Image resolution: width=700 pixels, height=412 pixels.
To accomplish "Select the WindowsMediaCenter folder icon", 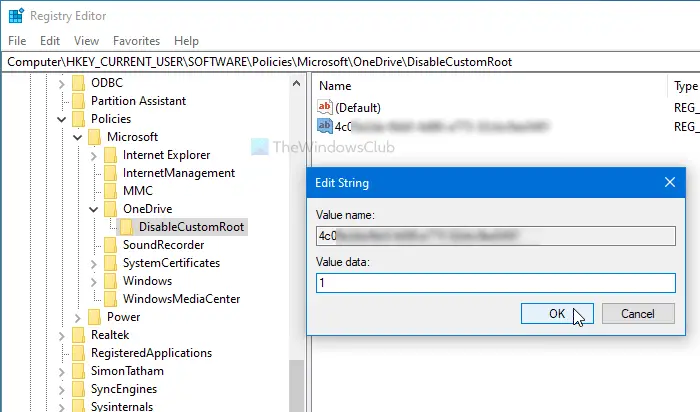I will pyautogui.click(x=111, y=299).
